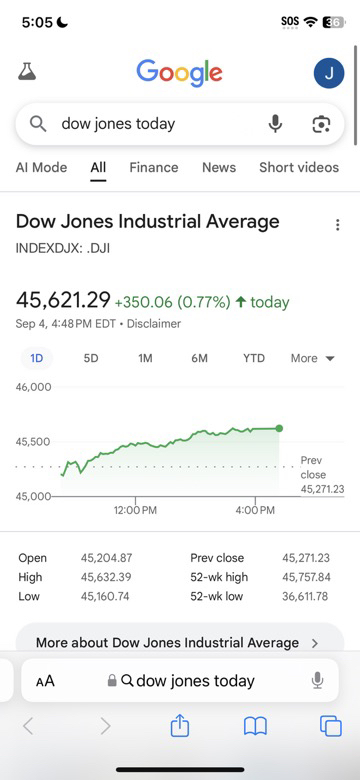The width and height of the screenshot is (360, 780).
Task: Tap the blue J account avatar
Action: (x=329, y=73)
